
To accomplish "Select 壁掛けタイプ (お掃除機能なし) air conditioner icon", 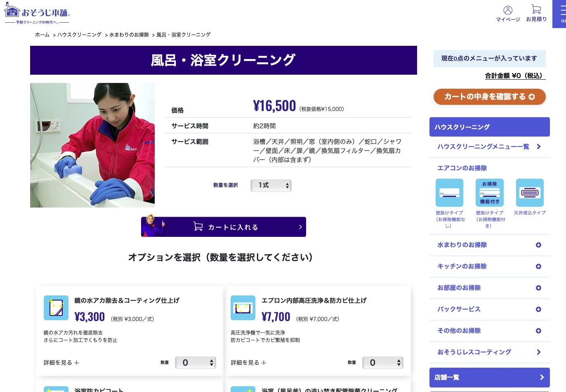I will pos(449,193).
